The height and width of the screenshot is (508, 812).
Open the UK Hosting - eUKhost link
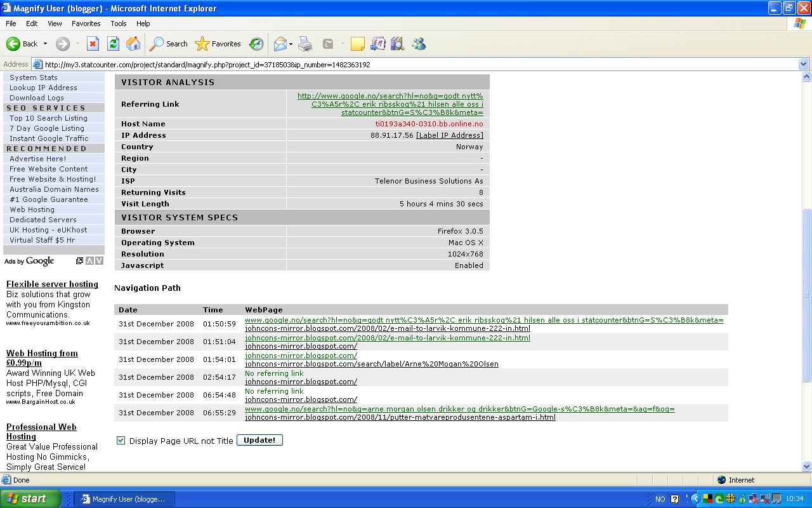[48, 230]
